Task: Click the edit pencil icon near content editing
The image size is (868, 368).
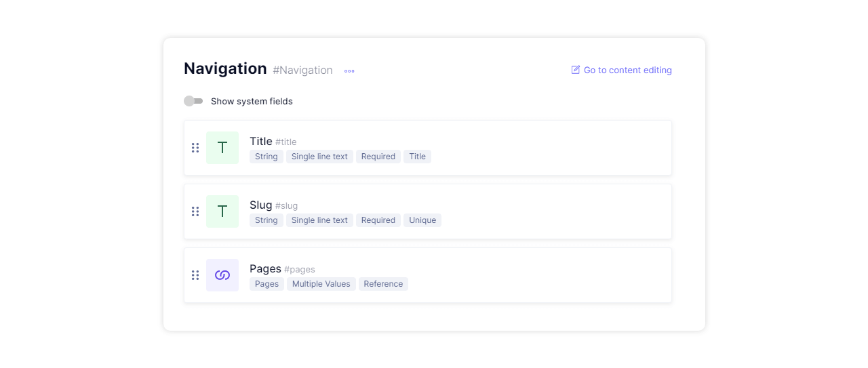Action: tap(576, 70)
